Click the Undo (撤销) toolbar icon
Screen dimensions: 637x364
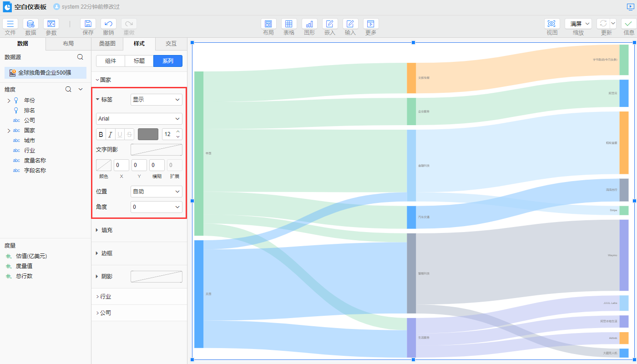click(x=108, y=24)
